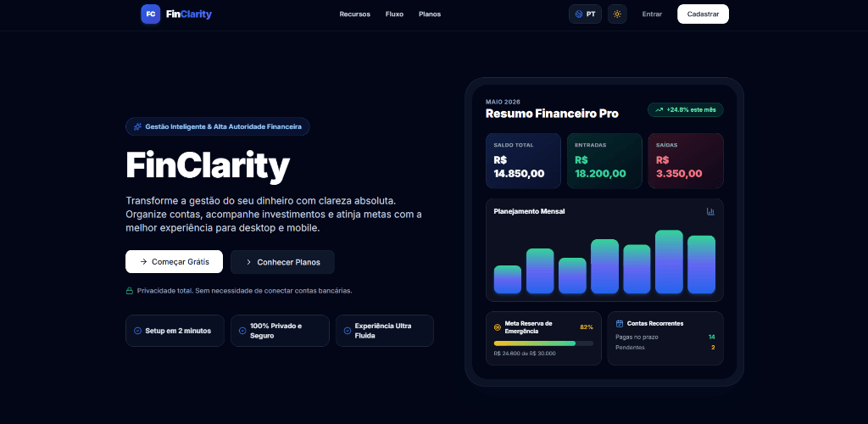This screenshot has width=868, height=424.
Task: Open the Planos menu item
Action: (x=430, y=14)
